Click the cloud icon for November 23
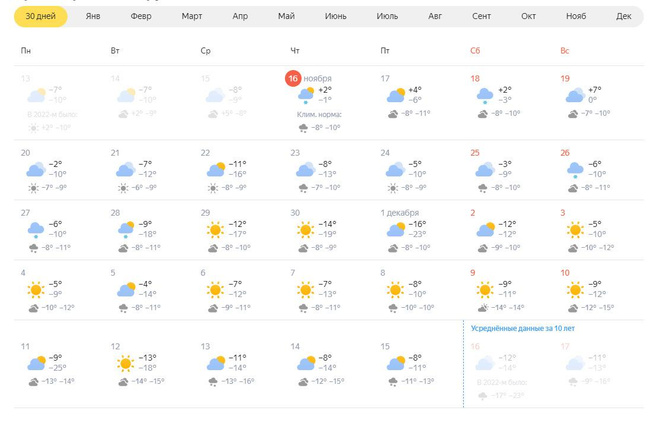The image size is (656, 423). pos(304,170)
